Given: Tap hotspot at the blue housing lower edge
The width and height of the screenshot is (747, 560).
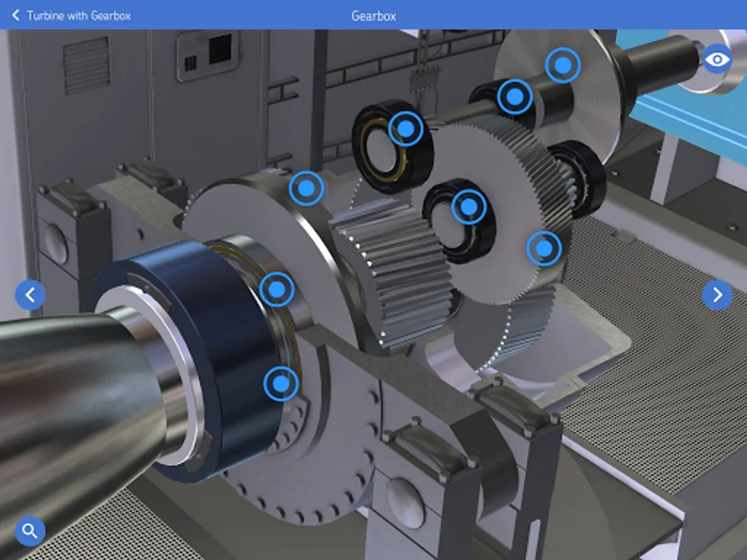Looking at the screenshot, I should (x=281, y=383).
